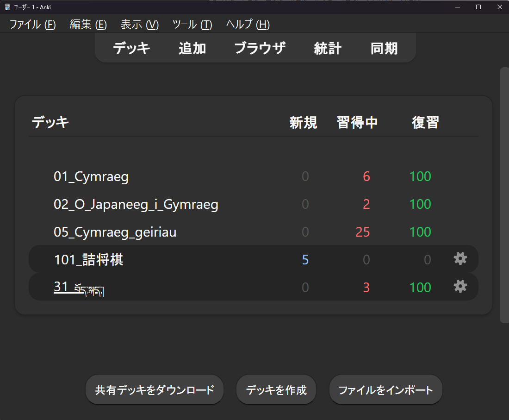
Task: Click the ファイルをインポート button
Action: coord(385,390)
